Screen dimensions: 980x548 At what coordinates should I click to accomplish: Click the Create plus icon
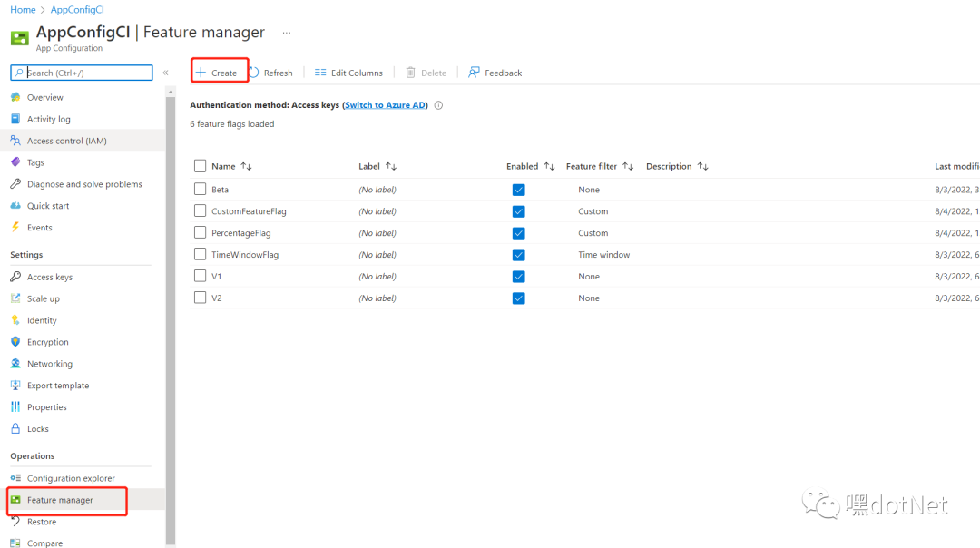(201, 73)
